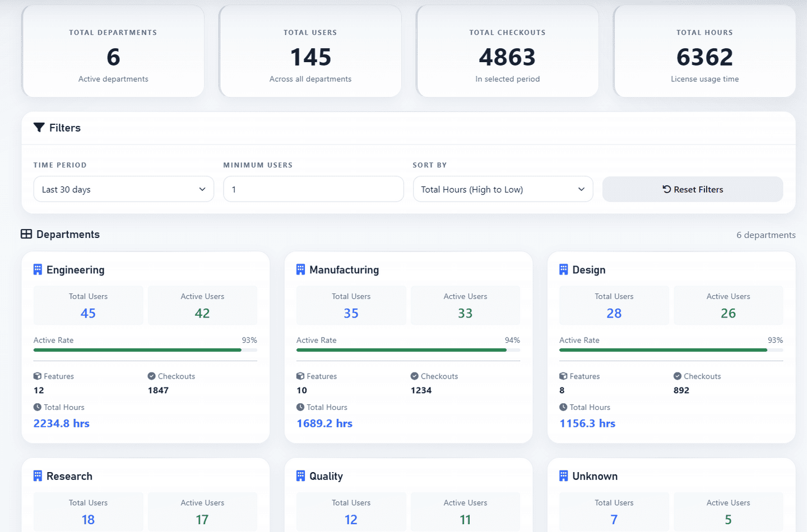Image resolution: width=807 pixels, height=532 pixels.
Task: Click the Reset Filters button
Action: click(693, 189)
